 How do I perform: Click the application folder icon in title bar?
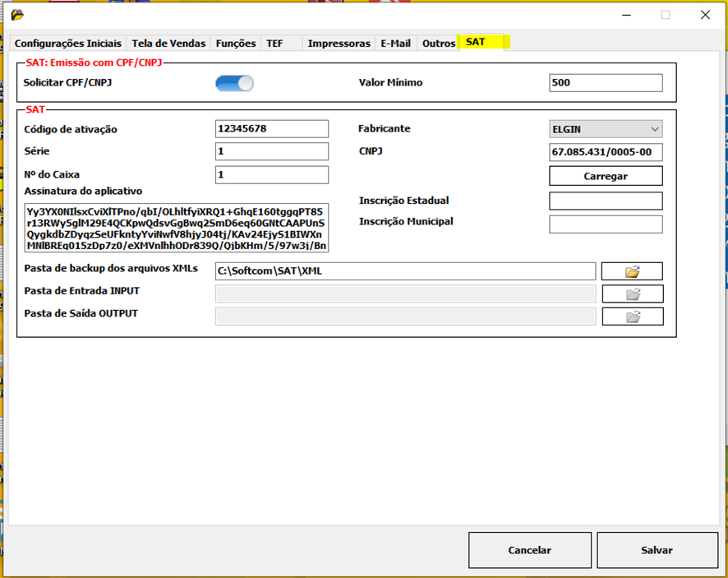click(17, 15)
